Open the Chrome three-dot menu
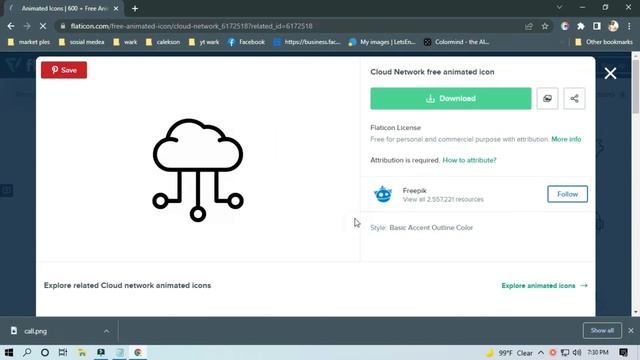The image size is (640, 360). pyautogui.click(x=629, y=26)
